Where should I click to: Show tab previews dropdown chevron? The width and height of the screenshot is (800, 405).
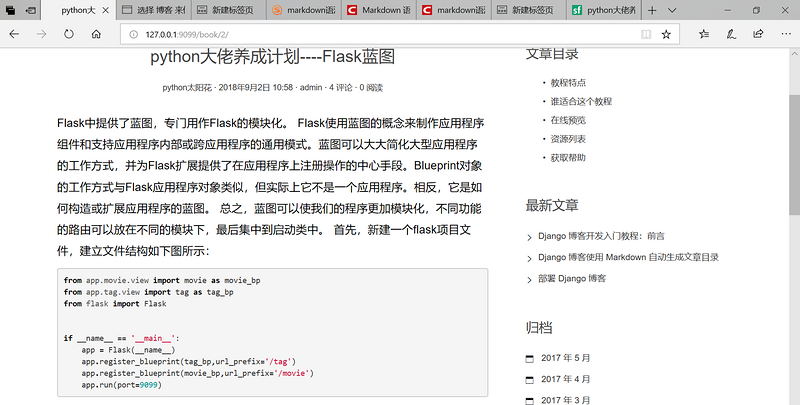pyautogui.click(x=672, y=10)
